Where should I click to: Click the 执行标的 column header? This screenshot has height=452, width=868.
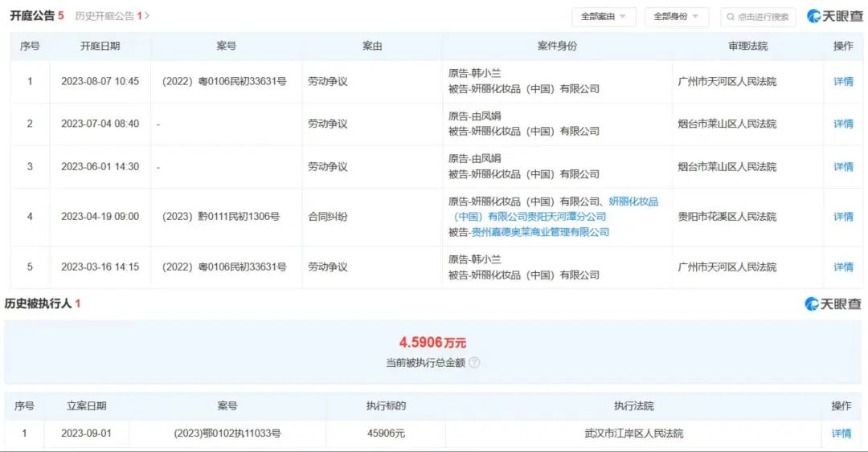click(386, 406)
